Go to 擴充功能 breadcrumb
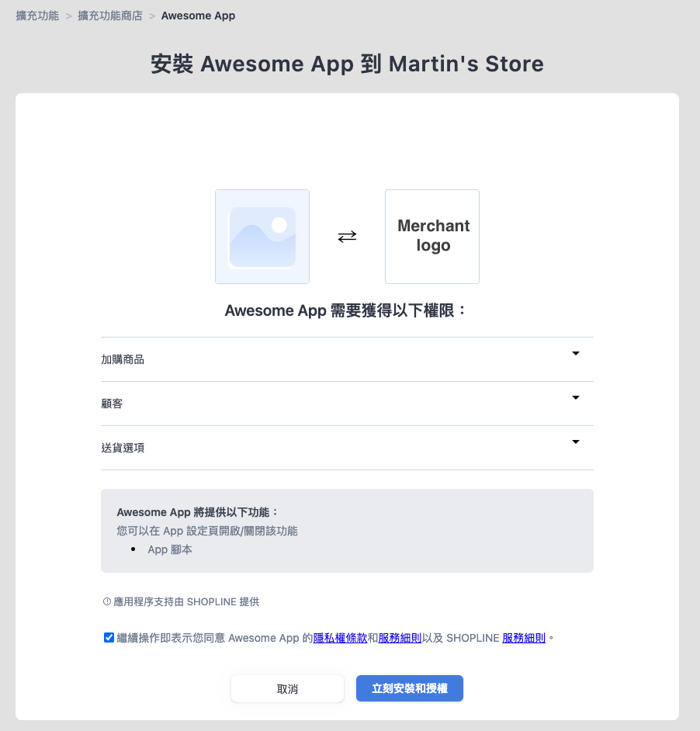 37,16
